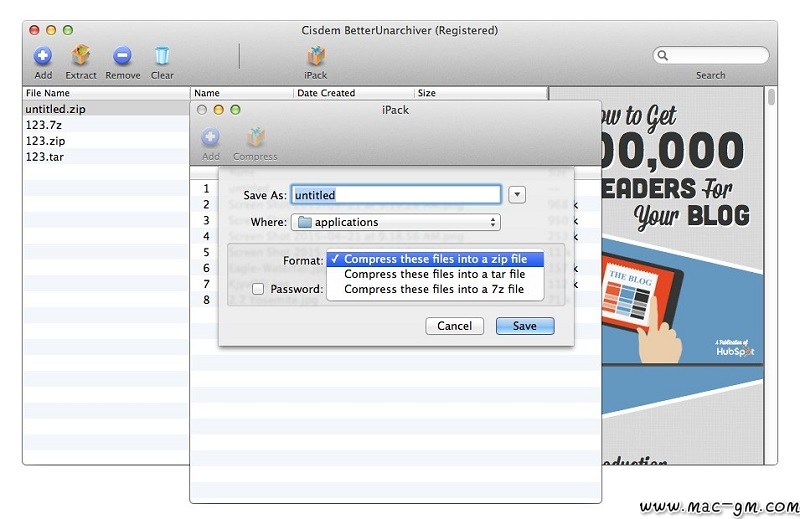Open the Where applications dropdown
800x519 pixels.
pos(395,222)
